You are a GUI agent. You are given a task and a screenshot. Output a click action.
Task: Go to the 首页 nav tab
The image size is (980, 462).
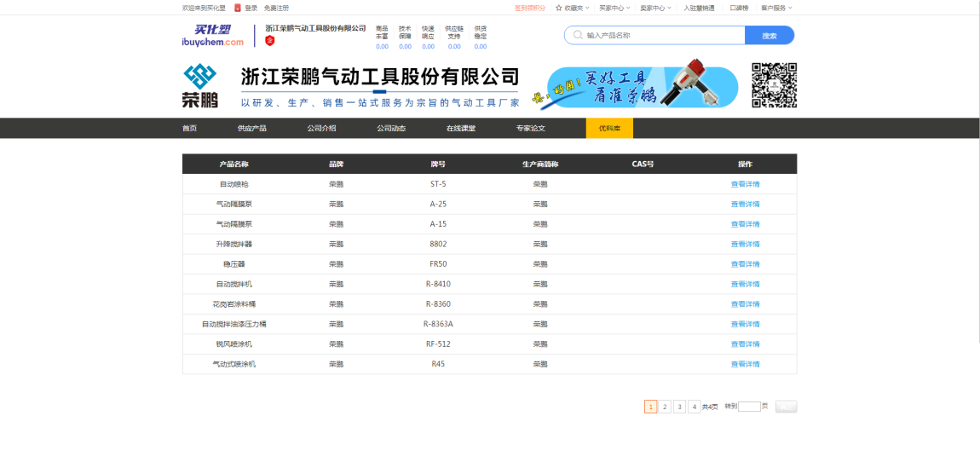pos(189,128)
